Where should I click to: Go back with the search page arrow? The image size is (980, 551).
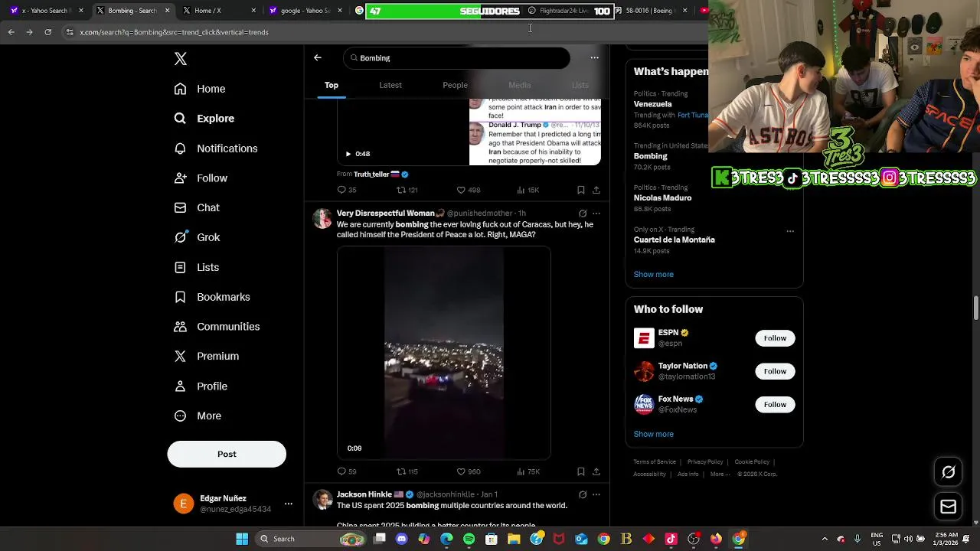[x=318, y=57]
